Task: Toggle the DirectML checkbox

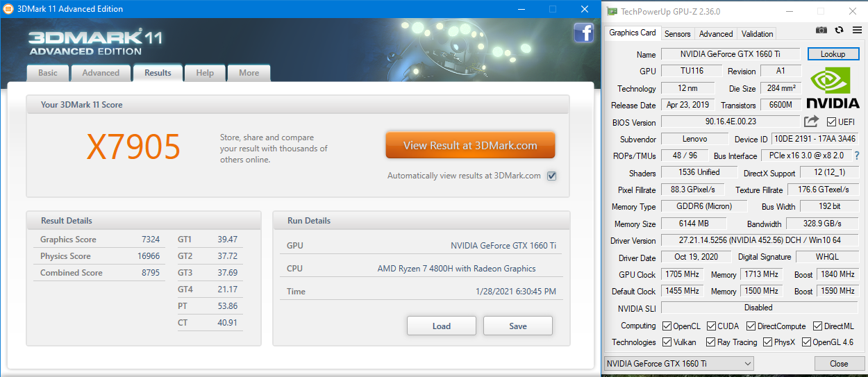Action: pos(818,326)
